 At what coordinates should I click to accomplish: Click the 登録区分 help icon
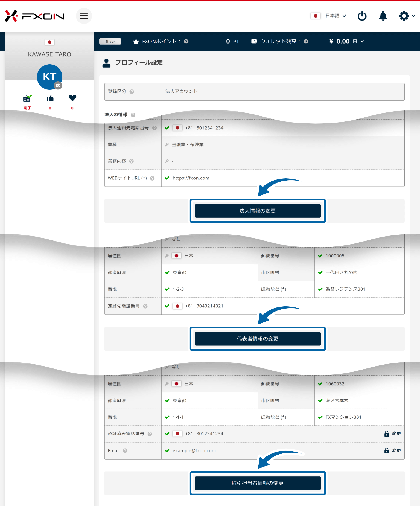(132, 92)
